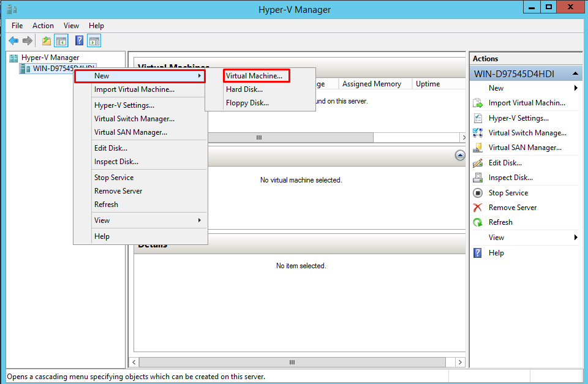Click Edit Disk... link in Actions pane
The width and height of the screenshot is (588, 384).
point(505,163)
